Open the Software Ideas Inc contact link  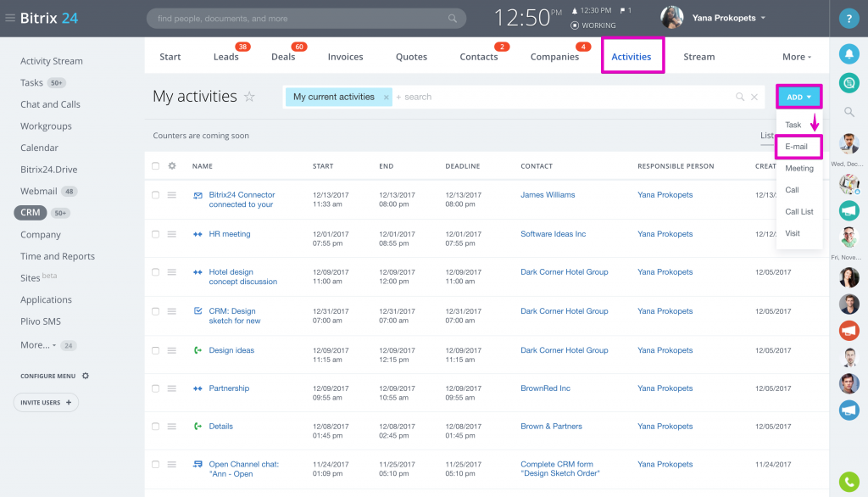(553, 234)
